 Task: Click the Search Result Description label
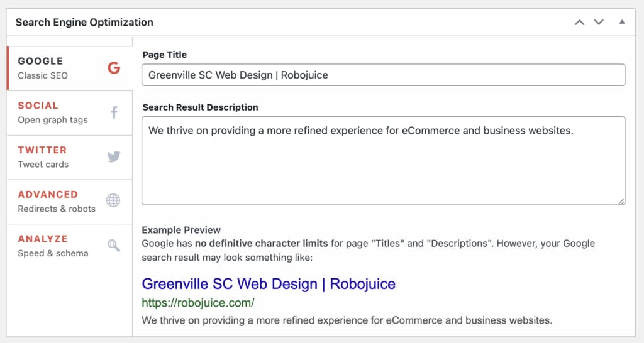click(x=200, y=107)
